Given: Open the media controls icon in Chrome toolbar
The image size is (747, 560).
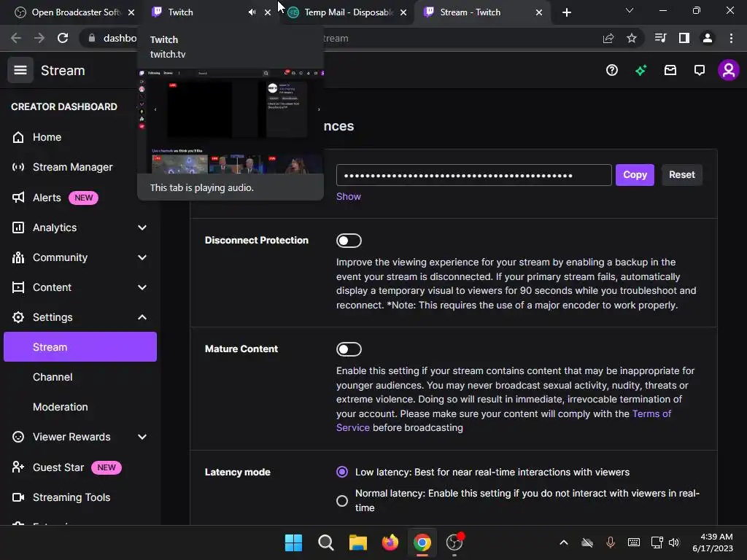Looking at the screenshot, I should point(661,38).
